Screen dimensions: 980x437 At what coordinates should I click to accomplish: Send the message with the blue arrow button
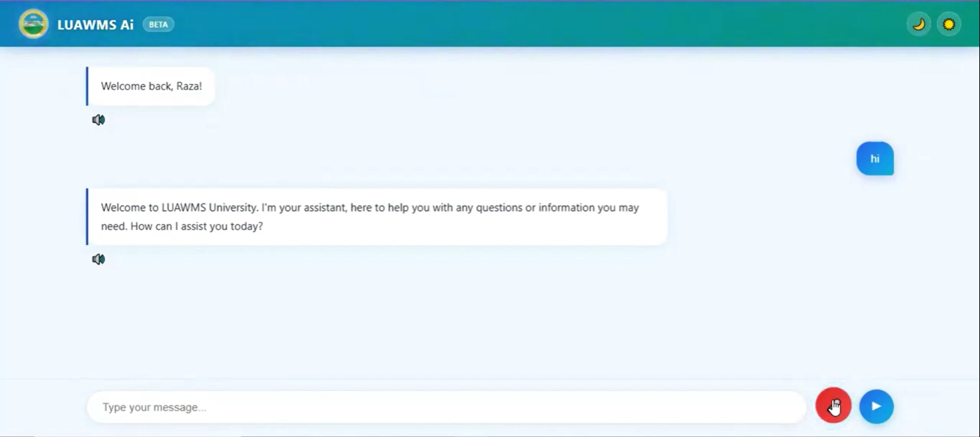click(x=877, y=406)
